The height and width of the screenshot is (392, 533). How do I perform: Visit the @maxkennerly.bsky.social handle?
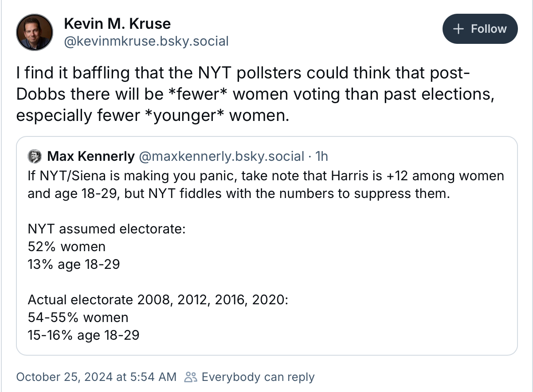tap(221, 156)
